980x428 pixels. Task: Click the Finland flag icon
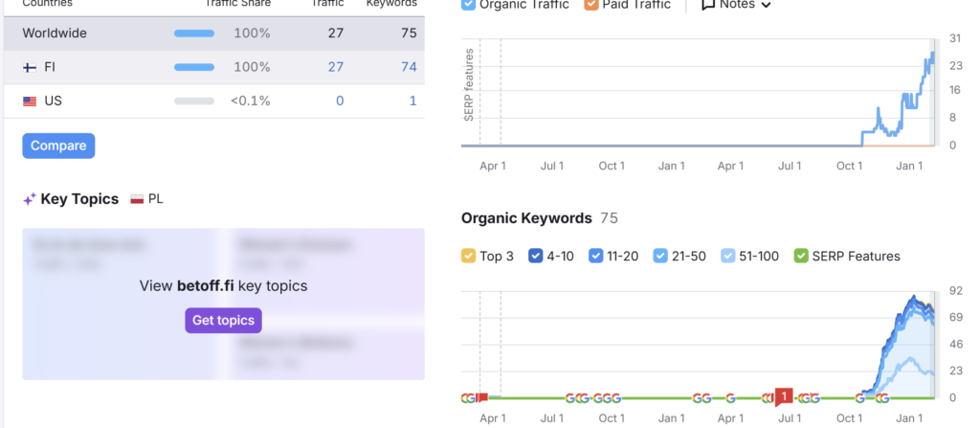30,67
